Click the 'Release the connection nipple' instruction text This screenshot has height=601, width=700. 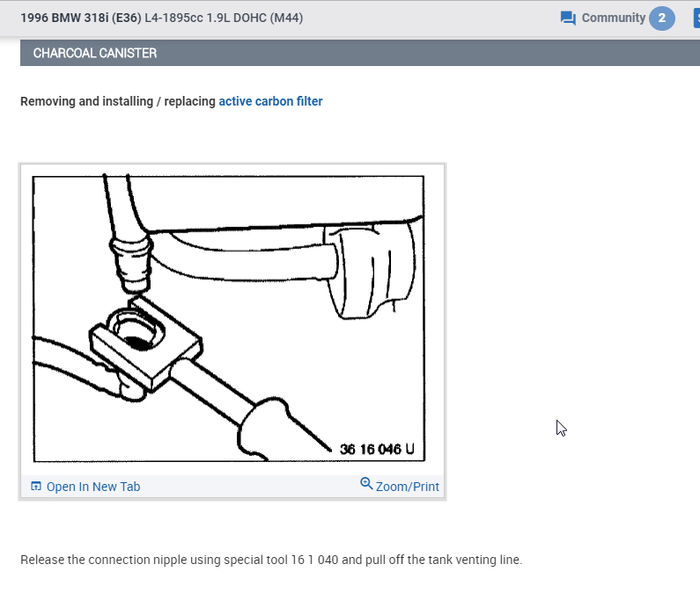[271, 560]
